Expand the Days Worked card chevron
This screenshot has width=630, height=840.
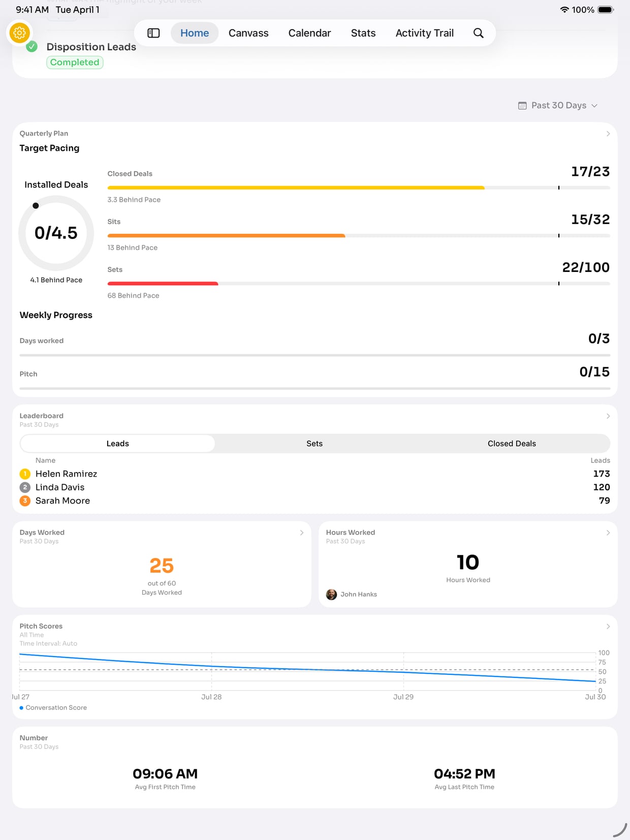pyautogui.click(x=301, y=533)
